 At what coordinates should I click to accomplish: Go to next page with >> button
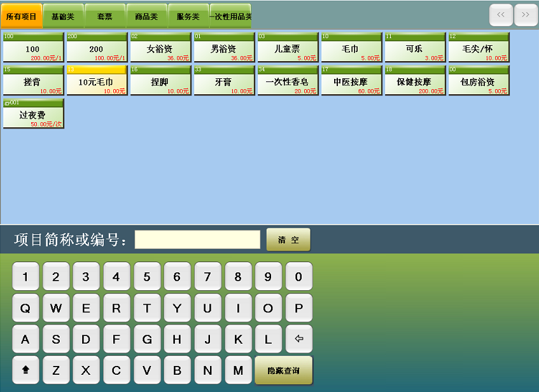526,15
